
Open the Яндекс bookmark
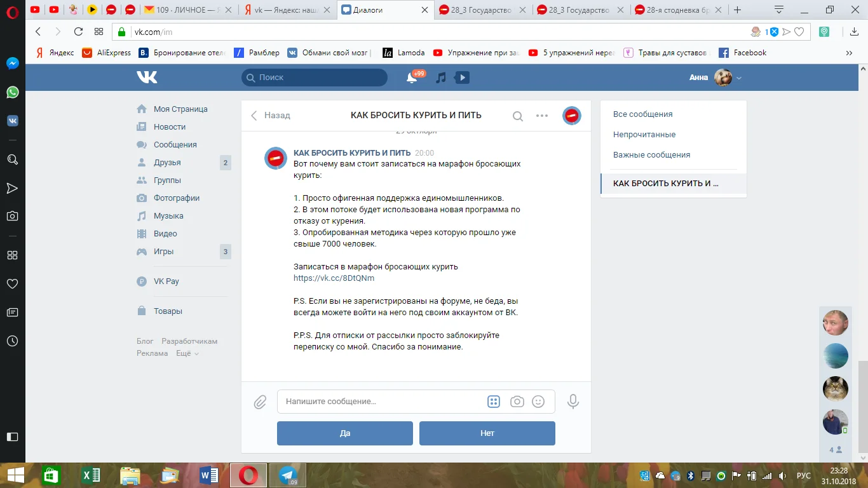point(55,53)
